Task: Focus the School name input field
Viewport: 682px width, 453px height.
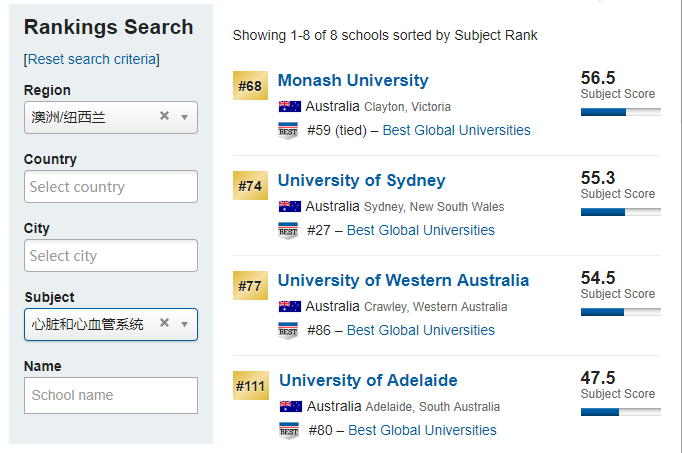Action: pos(111,395)
